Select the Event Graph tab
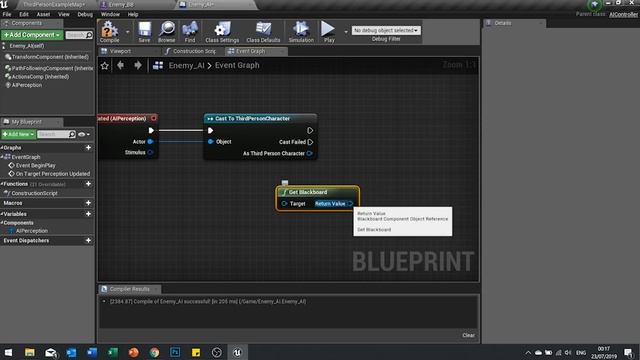 click(x=250, y=51)
